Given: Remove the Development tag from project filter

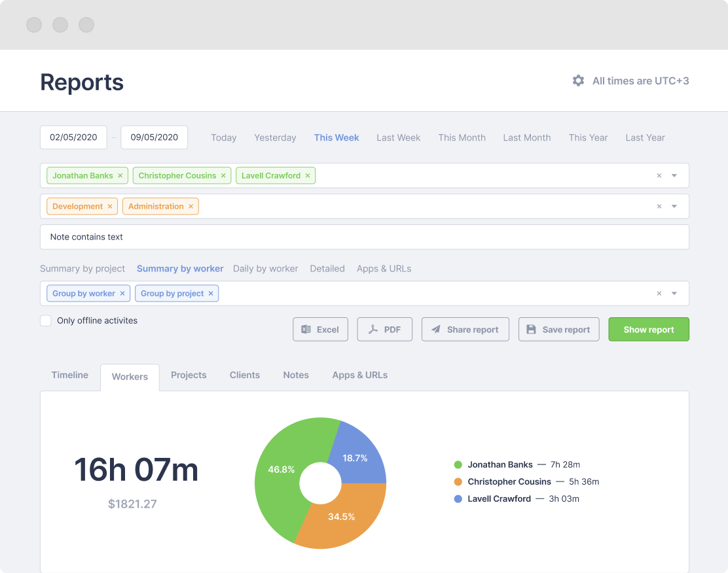Looking at the screenshot, I should (110, 206).
